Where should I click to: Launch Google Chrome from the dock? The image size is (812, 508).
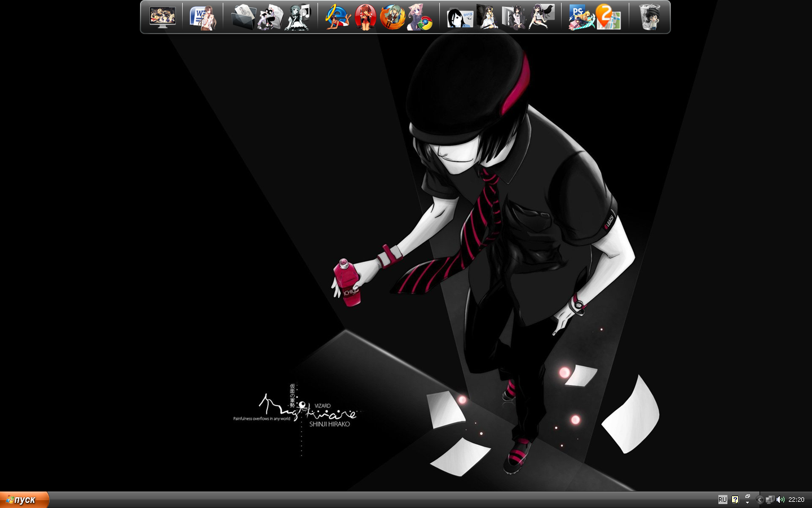coord(420,17)
